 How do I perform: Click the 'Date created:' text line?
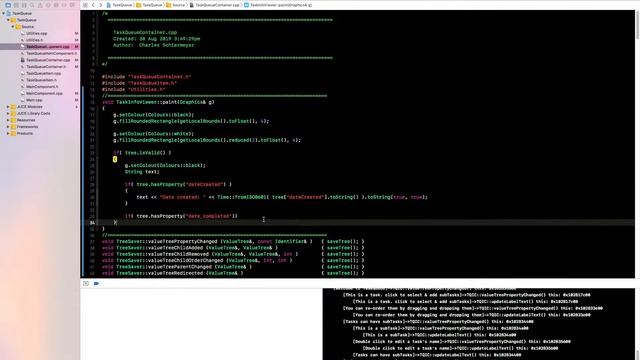pyautogui.click(x=282, y=197)
